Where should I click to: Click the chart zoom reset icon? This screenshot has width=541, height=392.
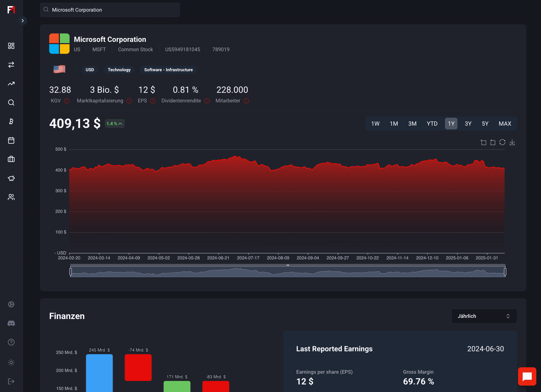pyautogui.click(x=493, y=142)
